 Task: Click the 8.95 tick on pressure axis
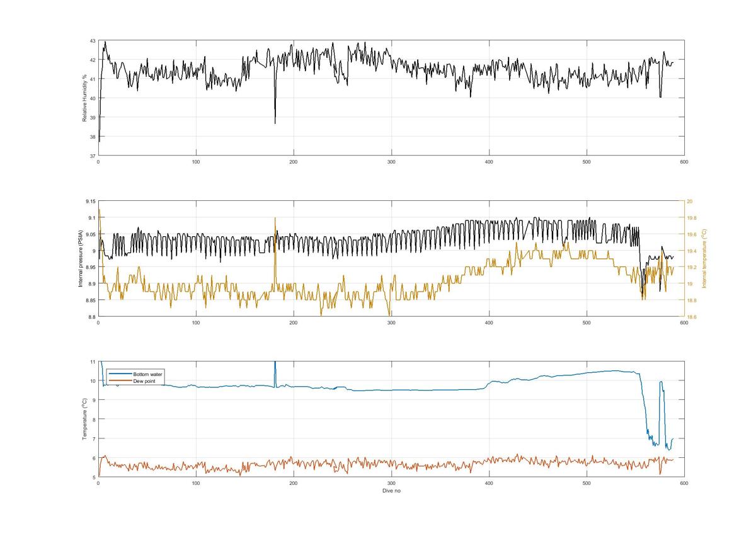pyautogui.click(x=91, y=267)
